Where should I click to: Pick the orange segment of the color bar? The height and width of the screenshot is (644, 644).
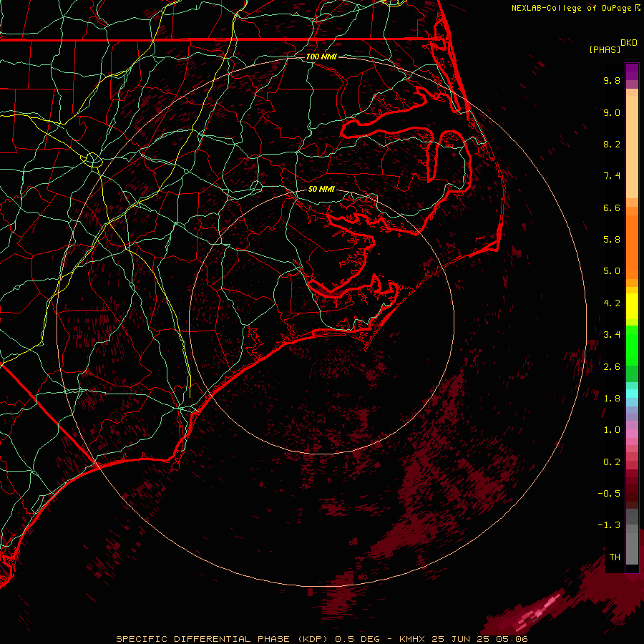[x=632, y=246]
